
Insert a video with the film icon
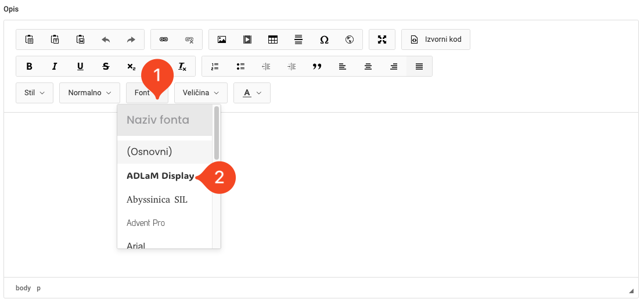[247, 39]
